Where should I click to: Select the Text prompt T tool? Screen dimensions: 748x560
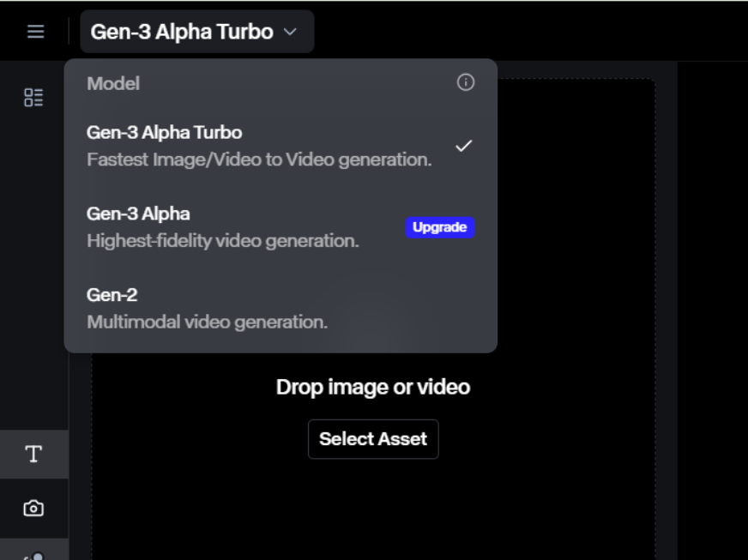tap(33, 455)
